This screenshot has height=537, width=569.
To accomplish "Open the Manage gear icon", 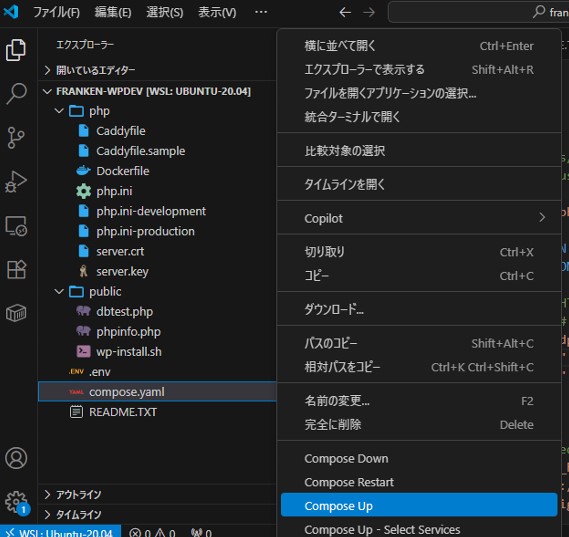I will (16, 501).
